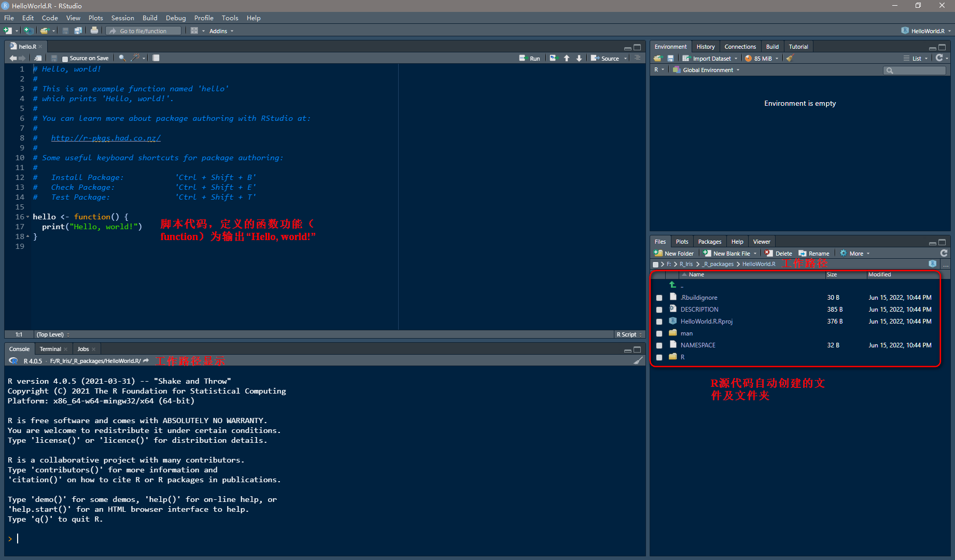Open the HelloWorld.R project dropdown

tap(926, 31)
